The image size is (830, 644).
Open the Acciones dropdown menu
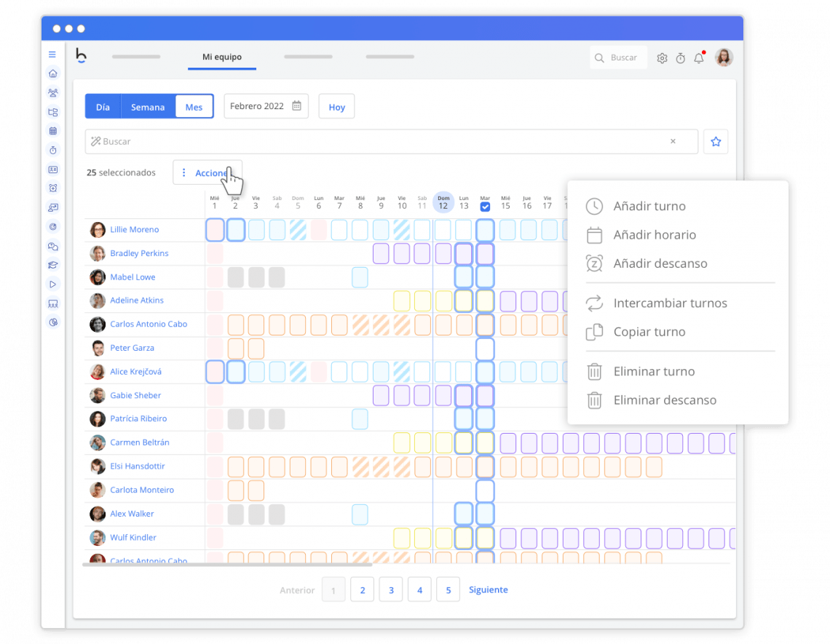(207, 173)
